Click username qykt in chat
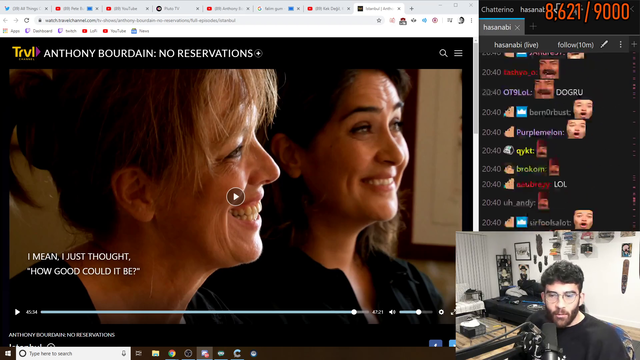The width and height of the screenshot is (640, 360). pos(524,151)
